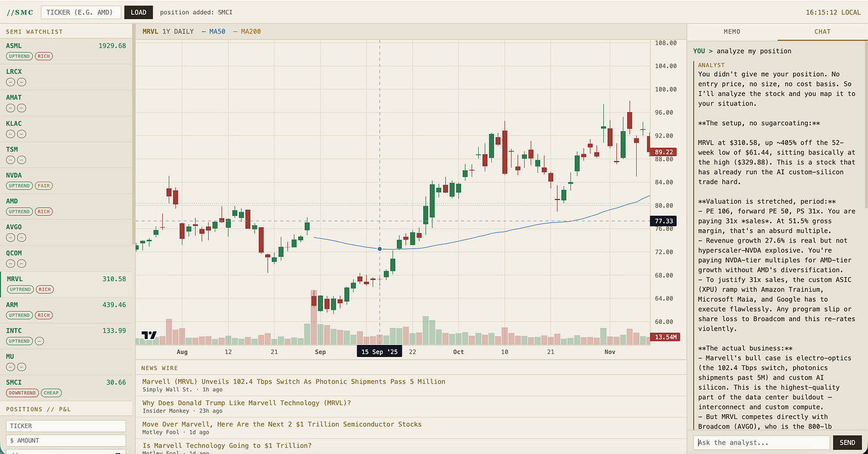
Task: Select SMCI in the watchlist
Action: pyautogui.click(x=66, y=388)
